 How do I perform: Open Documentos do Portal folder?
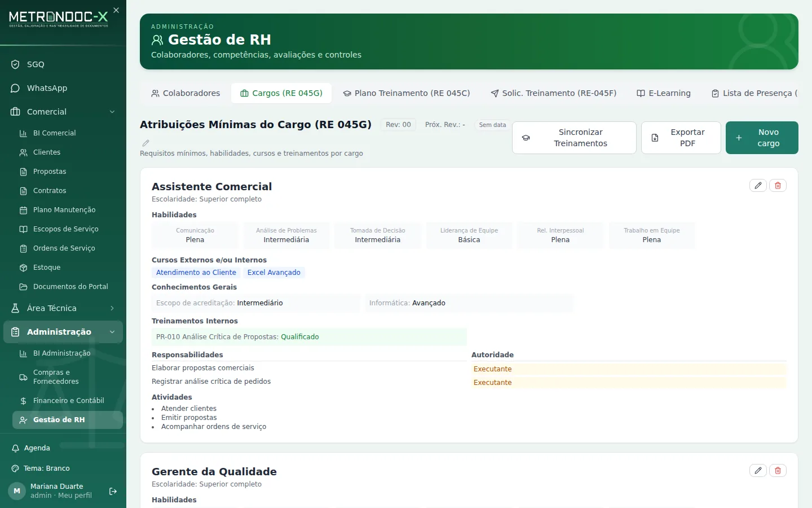(x=68, y=287)
